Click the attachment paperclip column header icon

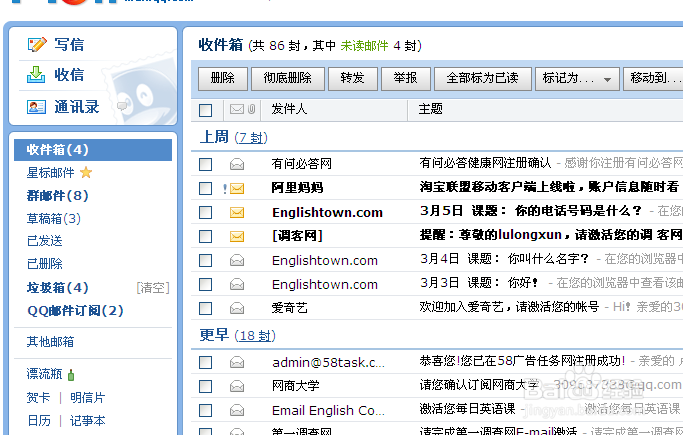[x=251, y=109]
